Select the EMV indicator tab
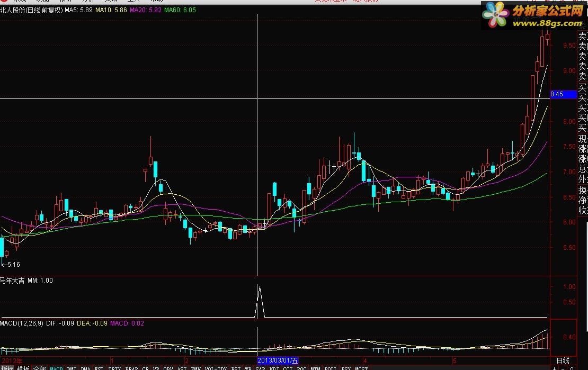The image size is (588, 370). (x=196, y=368)
